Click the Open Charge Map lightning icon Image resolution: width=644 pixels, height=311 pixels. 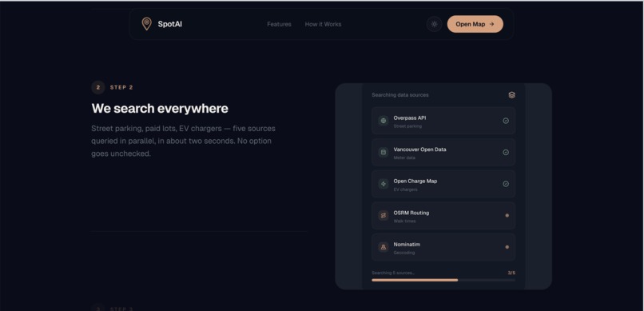click(x=384, y=184)
